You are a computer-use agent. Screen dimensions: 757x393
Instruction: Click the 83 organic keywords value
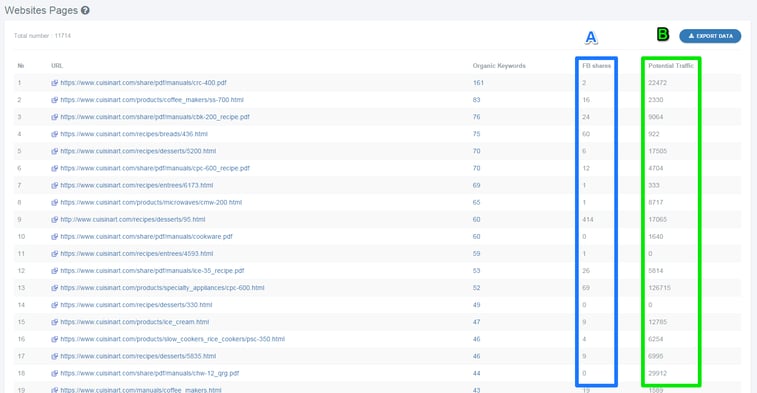point(477,100)
